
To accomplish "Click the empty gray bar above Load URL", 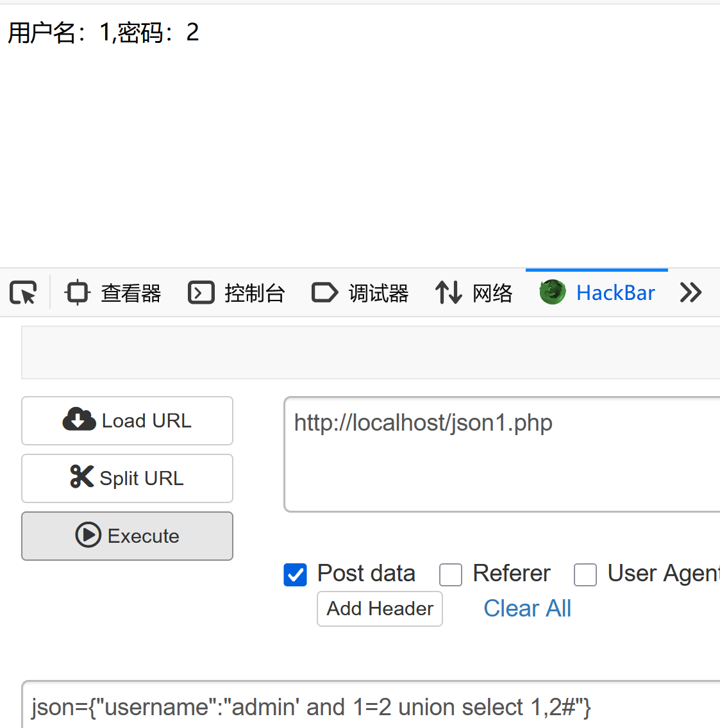I will click(371, 352).
